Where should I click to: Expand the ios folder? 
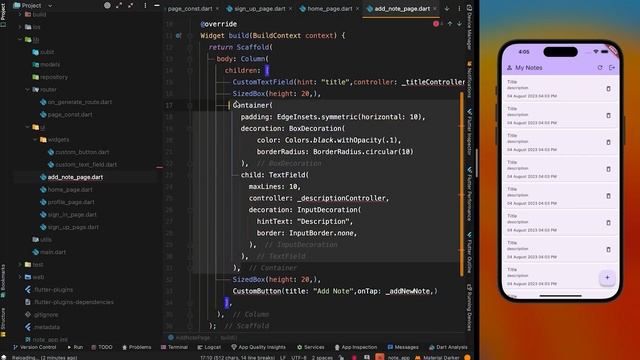coord(20,27)
